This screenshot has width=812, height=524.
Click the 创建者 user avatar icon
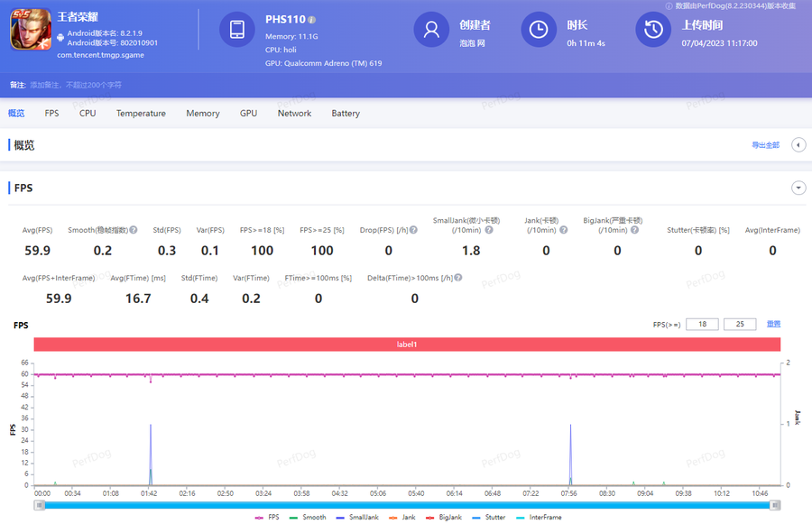[x=431, y=30]
